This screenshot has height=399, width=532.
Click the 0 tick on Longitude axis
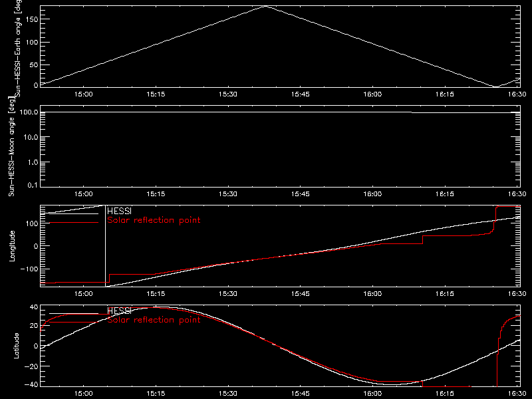(x=36, y=246)
